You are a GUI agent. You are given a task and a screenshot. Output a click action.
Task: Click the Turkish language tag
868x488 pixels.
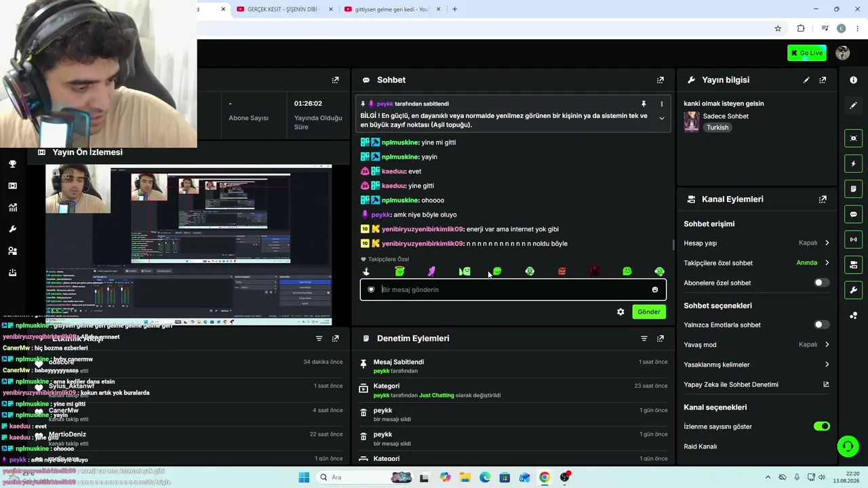click(717, 127)
